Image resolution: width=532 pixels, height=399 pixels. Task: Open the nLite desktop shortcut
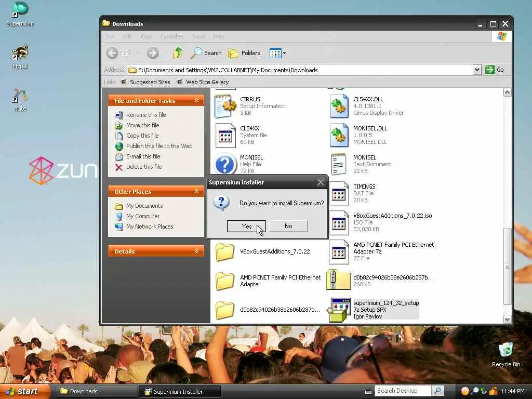coord(20,100)
